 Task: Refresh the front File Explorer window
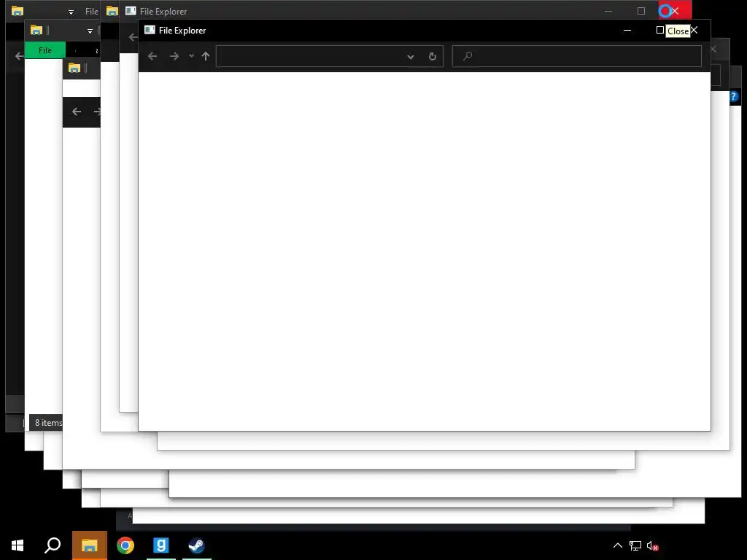(433, 57)
